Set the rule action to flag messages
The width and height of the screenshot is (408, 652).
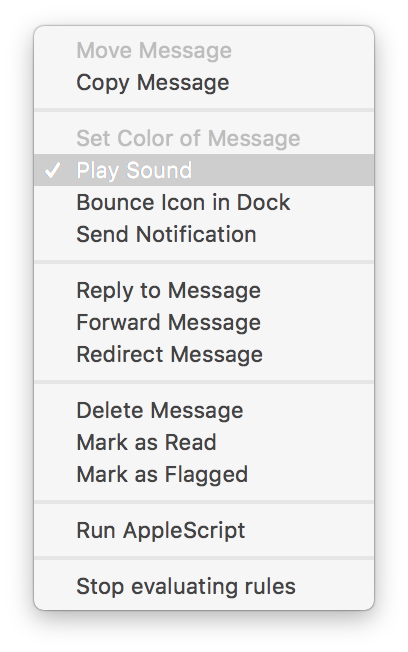click(x=204, y=474)
